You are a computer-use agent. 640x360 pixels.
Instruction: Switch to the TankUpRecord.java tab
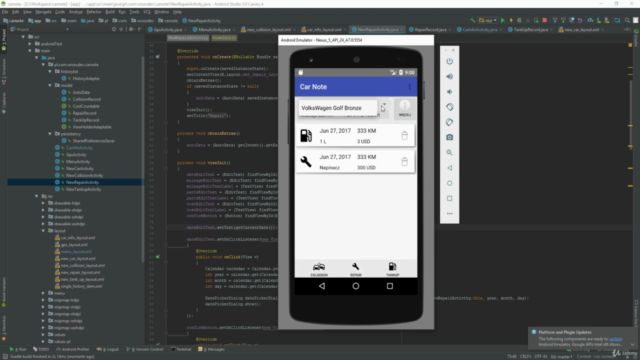point(531,29)
